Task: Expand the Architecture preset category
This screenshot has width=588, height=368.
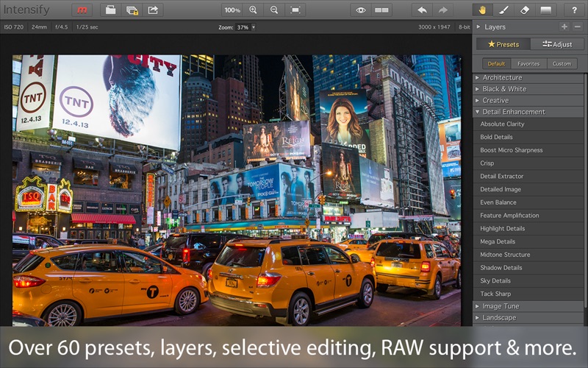Action: [502, 77]
